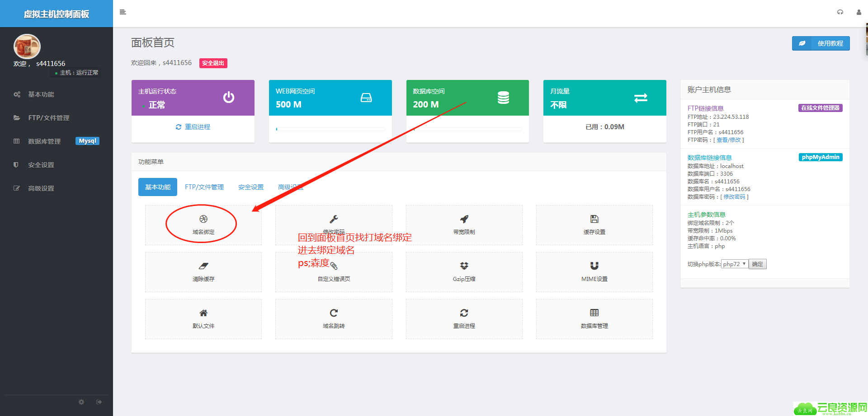Viewport: 868px width, 416px height.
Task: Switch to FTP/文件管理 tab in 功能菜单
Action: click(204, 187)
